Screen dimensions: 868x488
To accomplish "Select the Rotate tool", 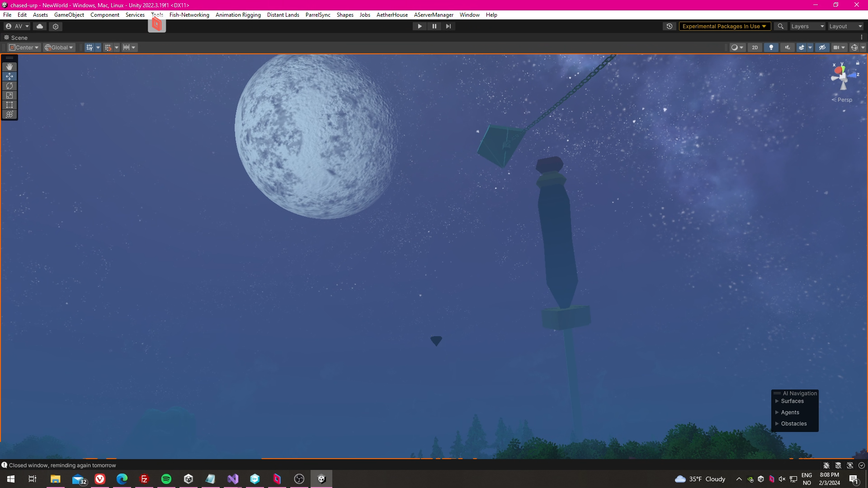I will pyautogui.click(x=9, y=86).
